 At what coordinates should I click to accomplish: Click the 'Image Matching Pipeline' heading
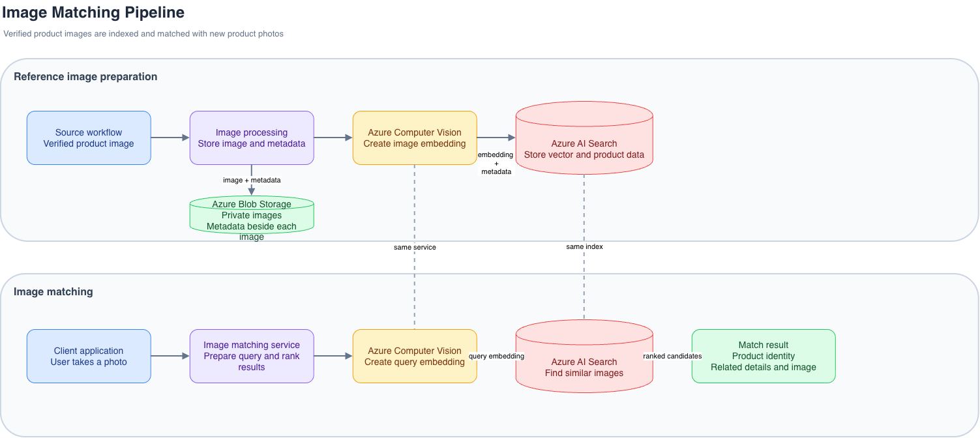(x=93, y=12)
